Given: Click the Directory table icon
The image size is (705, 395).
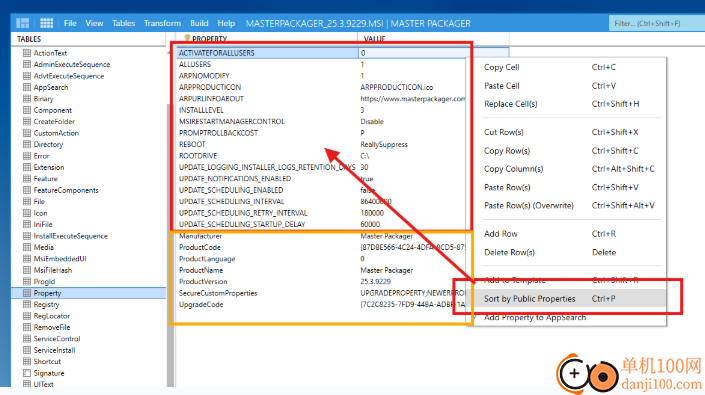Looking at the screenshot, I should tap(27, 144).
